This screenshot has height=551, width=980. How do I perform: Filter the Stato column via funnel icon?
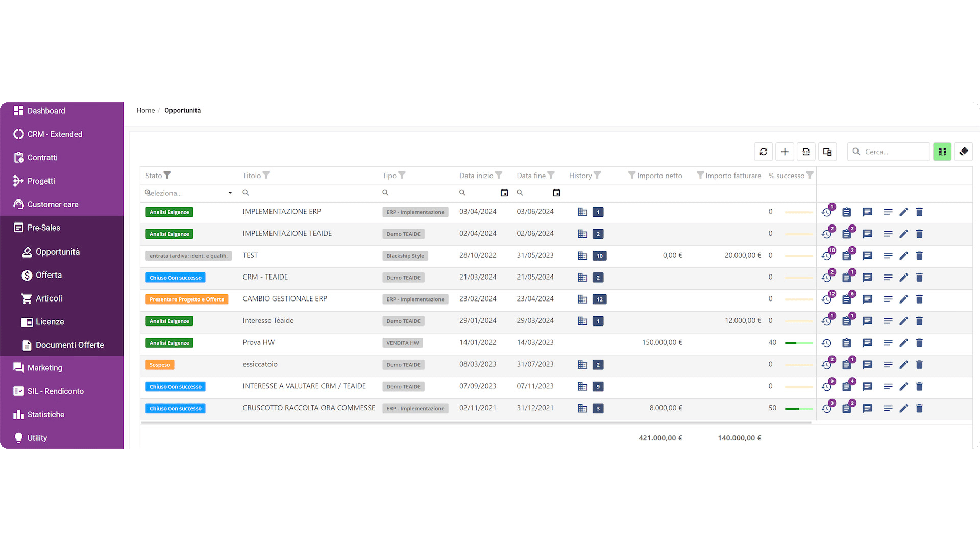pos(167,175)
